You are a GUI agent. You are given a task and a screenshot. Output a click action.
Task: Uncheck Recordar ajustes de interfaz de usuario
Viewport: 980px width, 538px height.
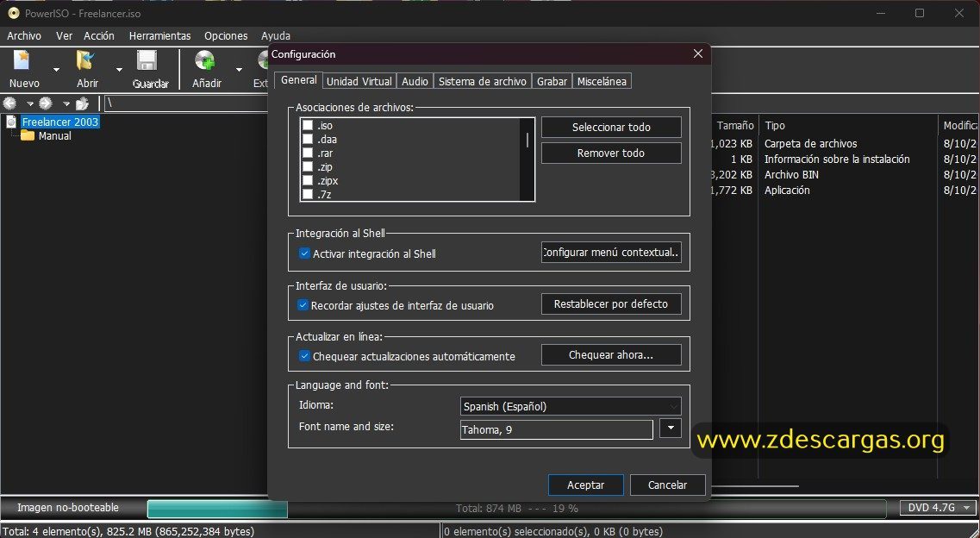[303, 305]
